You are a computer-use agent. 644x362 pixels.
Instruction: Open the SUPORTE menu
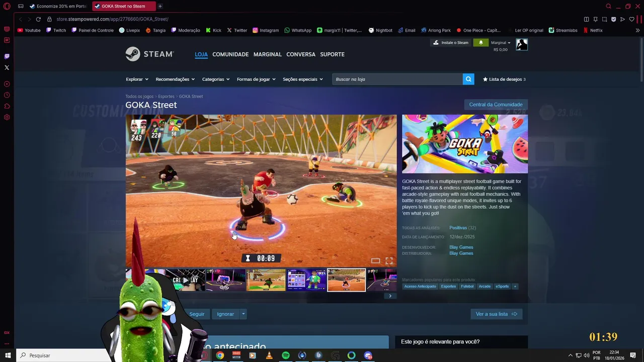click(x=333, y=54)
